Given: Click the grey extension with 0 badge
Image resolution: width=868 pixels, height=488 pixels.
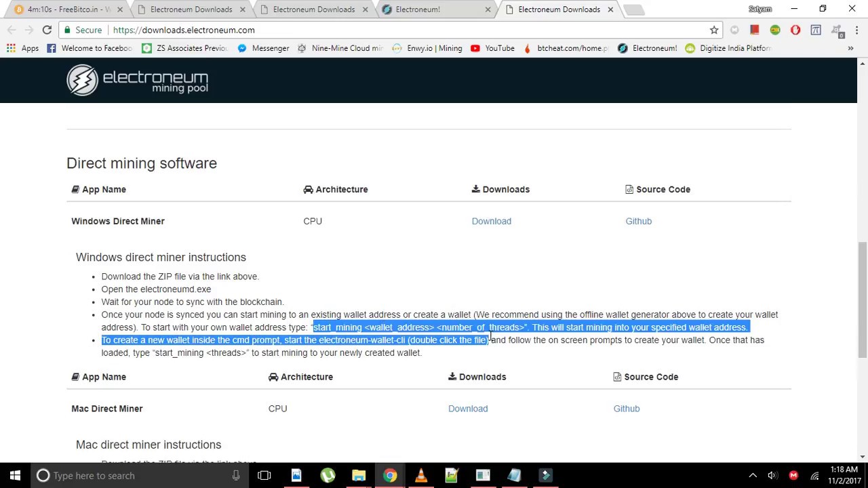Looking at the screenshot, I should pos(837,30).
